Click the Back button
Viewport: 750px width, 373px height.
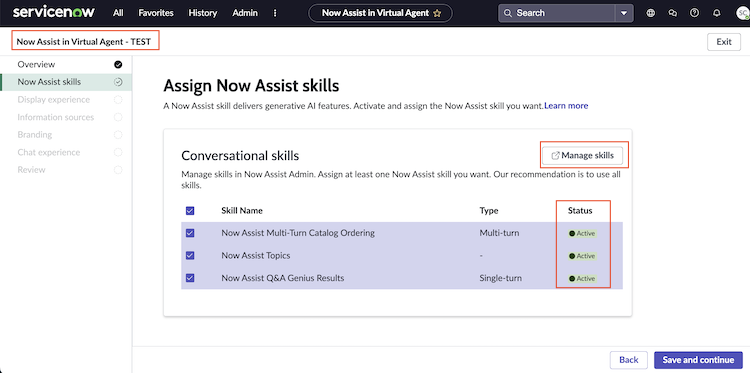pyautogui.click(x=629, y=360)
